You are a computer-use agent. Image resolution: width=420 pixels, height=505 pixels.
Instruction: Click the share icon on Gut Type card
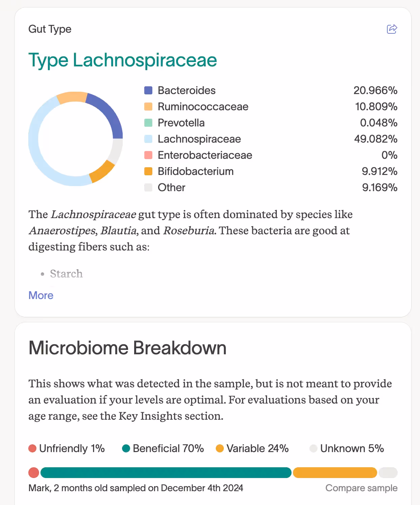[x=392, y=29]
